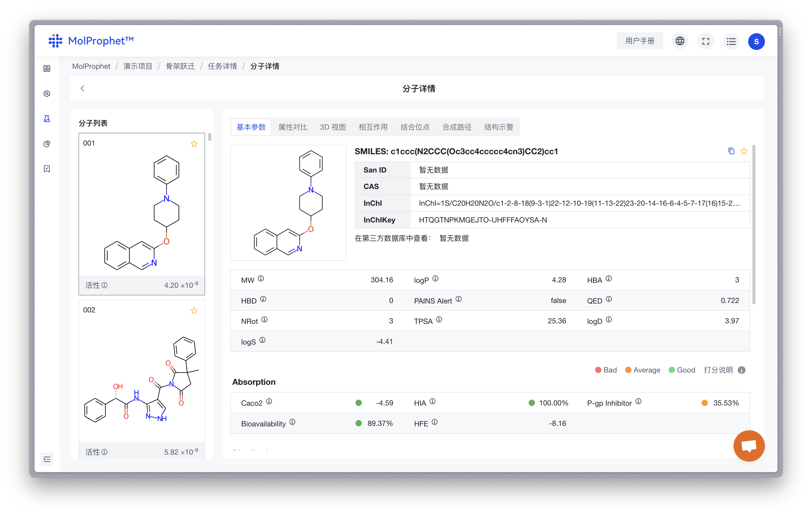Select the 基本参数 tab

tap(251, 127)
